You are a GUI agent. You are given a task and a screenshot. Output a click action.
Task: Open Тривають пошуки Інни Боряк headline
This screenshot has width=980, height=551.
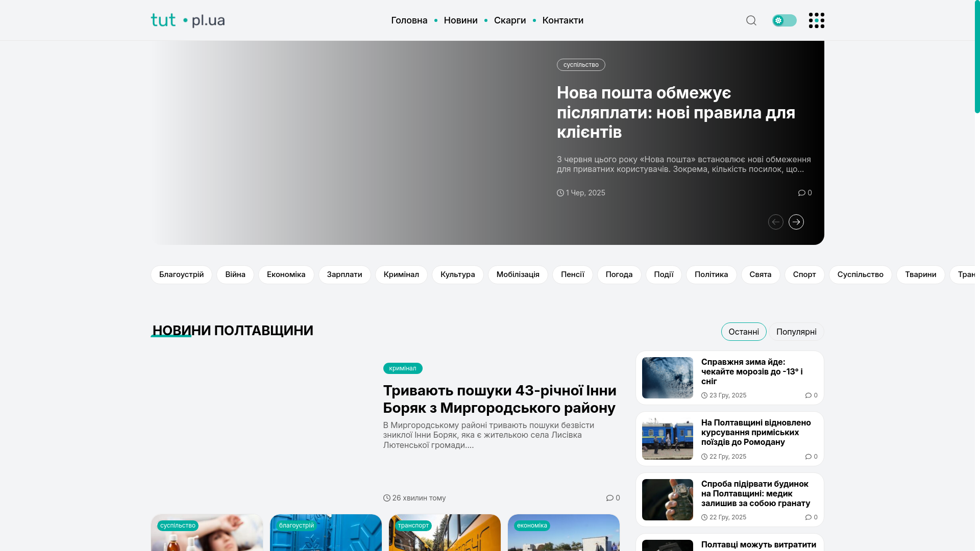[x=500, y=399]
